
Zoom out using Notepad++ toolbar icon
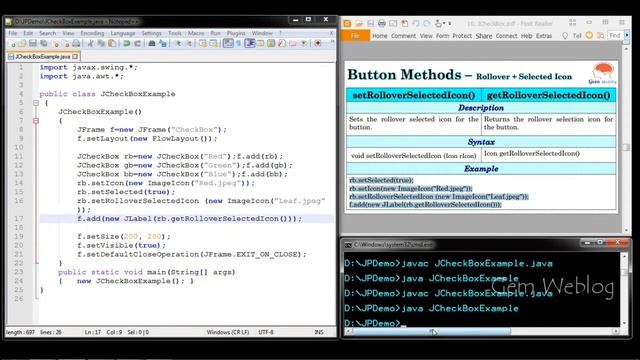(x=189, y=43)
